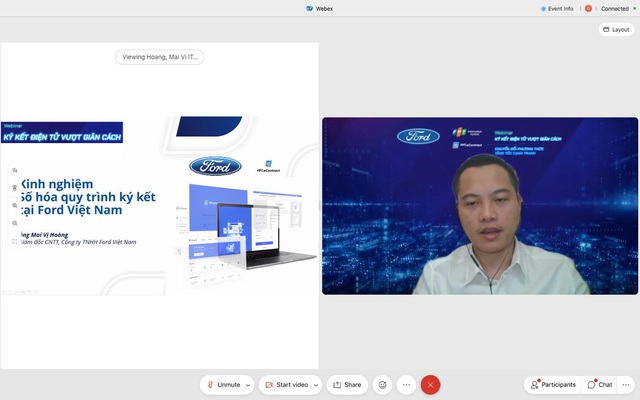Open the Participants panel

[x=553, y=384]
